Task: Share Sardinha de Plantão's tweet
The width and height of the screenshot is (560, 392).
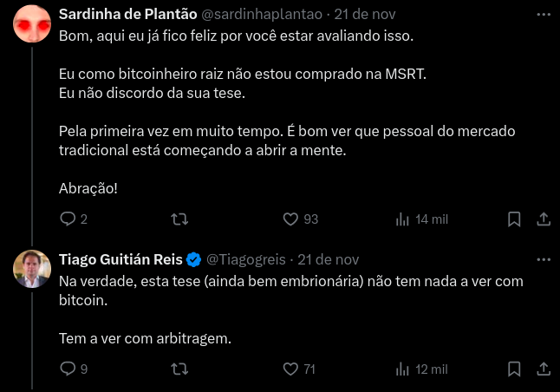Action: [544, 219]
